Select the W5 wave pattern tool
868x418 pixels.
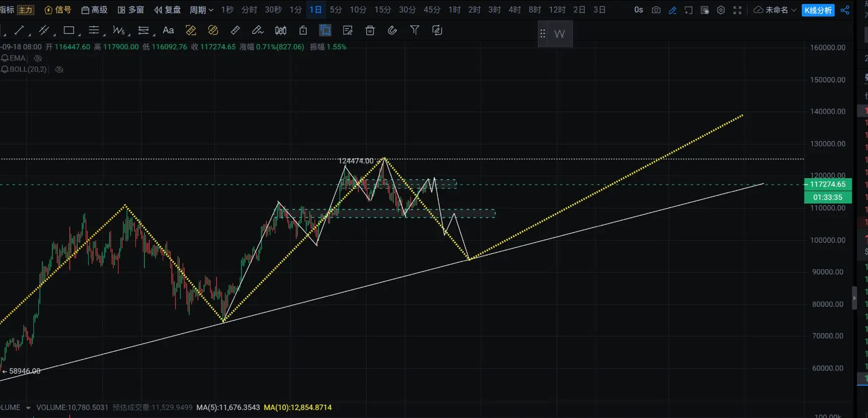(119, 31)
